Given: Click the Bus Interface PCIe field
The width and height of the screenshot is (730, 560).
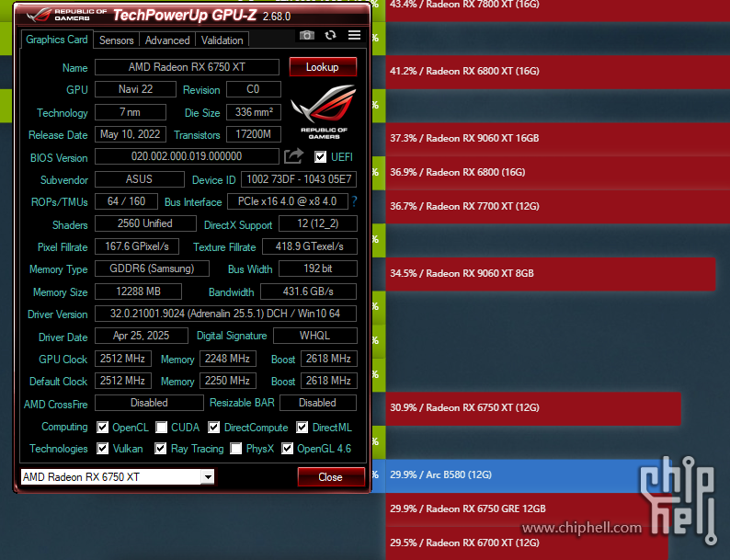Looking at the screenshot, I should [288, 201].
